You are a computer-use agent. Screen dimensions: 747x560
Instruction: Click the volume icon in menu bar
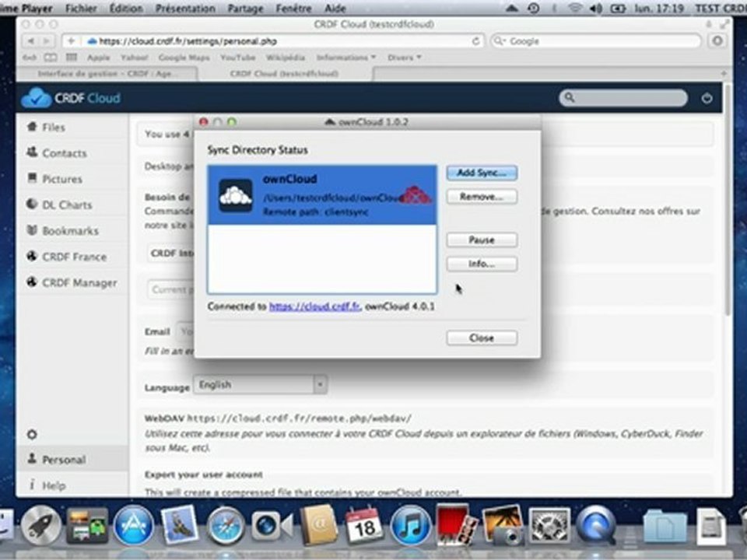pyautogui.click(x=596, y=8)
